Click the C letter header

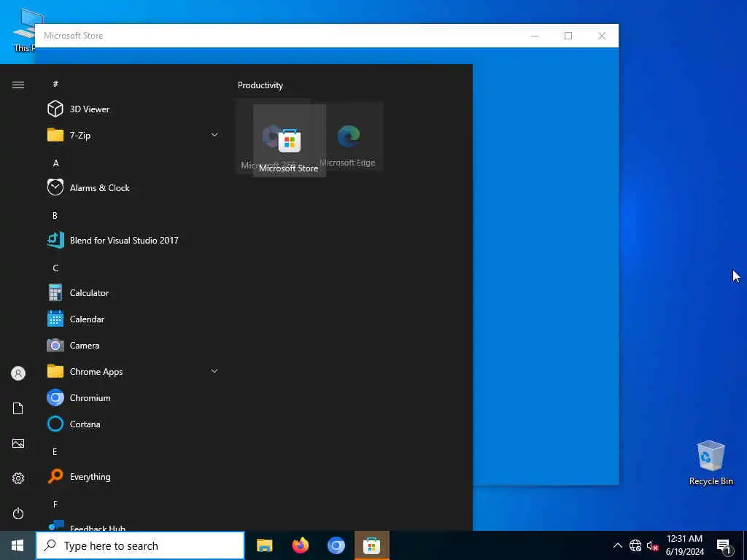55,268
